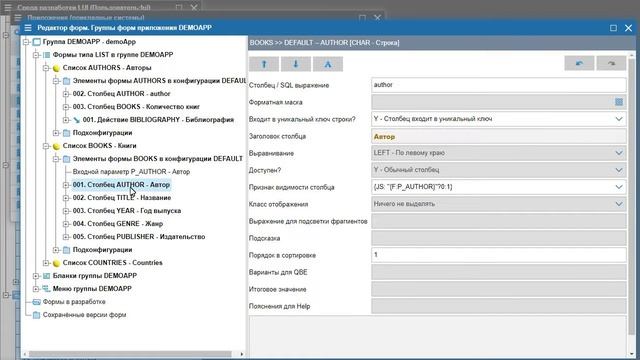
Task: Expand the Список COUNTRIES node
Action: coord(46,263)
